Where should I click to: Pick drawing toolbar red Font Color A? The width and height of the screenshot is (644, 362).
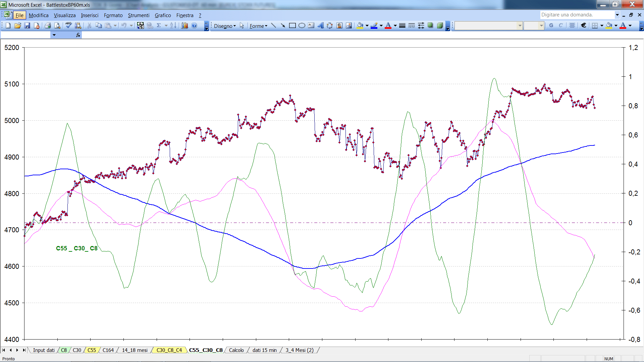pos(388,25)
